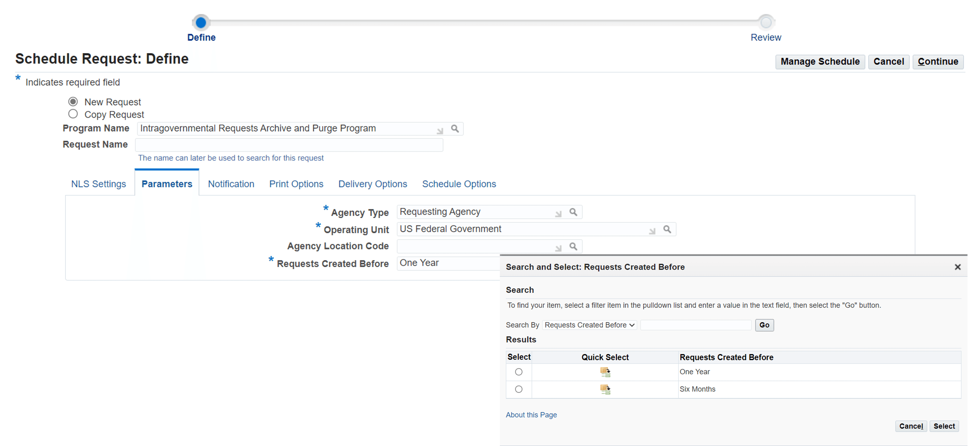This screenshot has height=446, width=980.
Task: Select the New Request radio button
Action: (73, 101)
